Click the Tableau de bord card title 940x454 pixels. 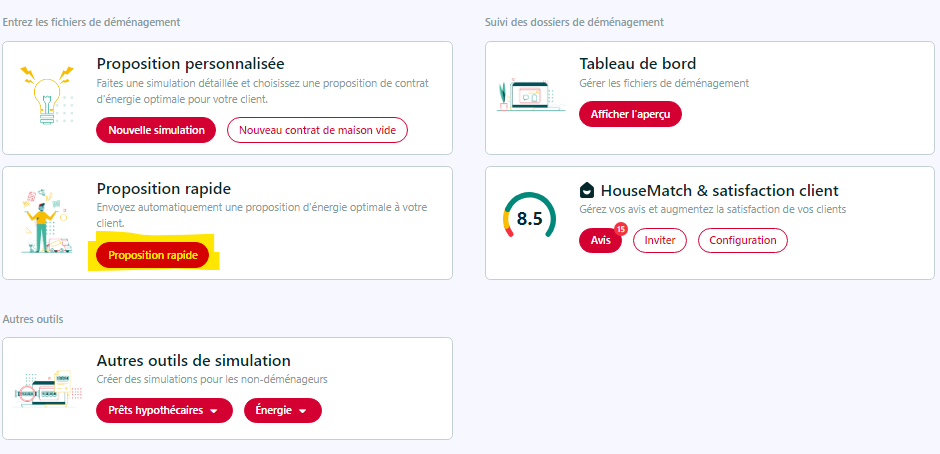pyautogui.click(x=638, y=64)
